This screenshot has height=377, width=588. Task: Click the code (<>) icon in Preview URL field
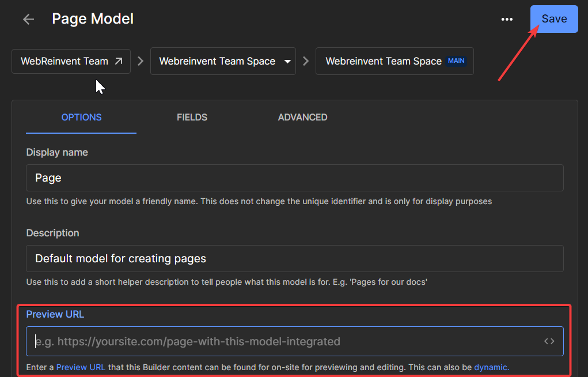[549, 341]
